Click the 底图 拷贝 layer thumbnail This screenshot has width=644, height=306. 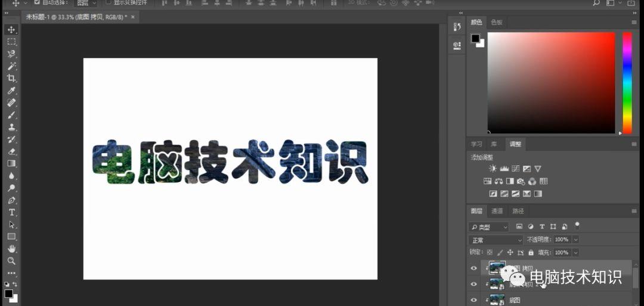click(497, 267)
